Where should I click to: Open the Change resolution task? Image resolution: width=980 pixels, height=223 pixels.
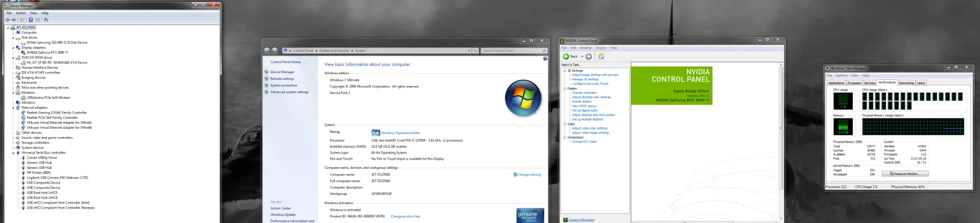[584, 93]
